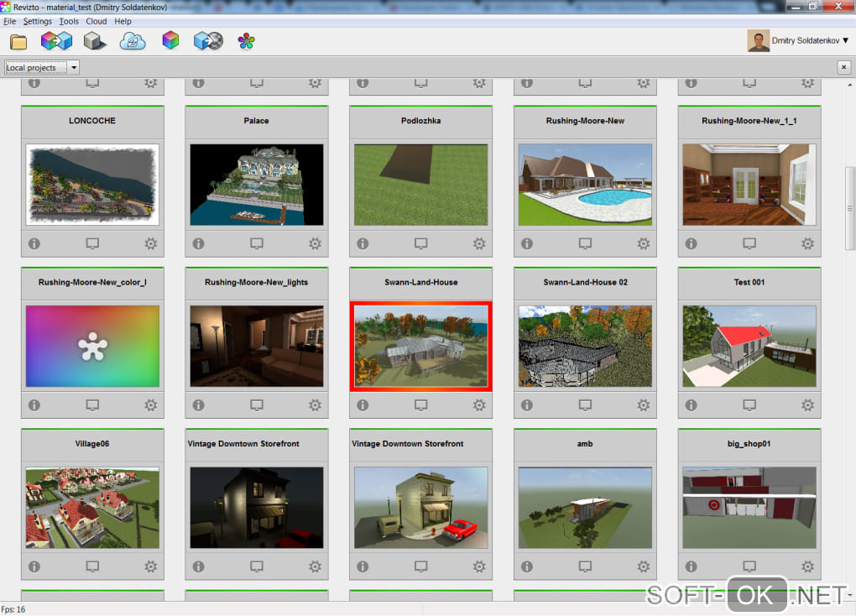Show info for the Village06 project

pyautogui.click(x=34, y=566)
